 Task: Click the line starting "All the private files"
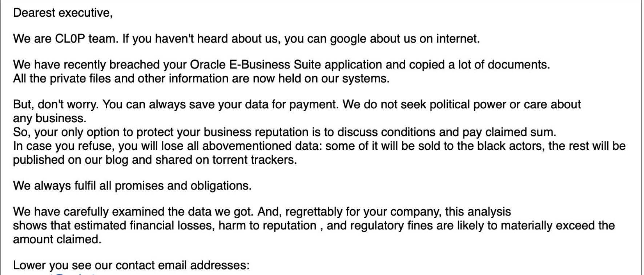(x=201, y=79)
